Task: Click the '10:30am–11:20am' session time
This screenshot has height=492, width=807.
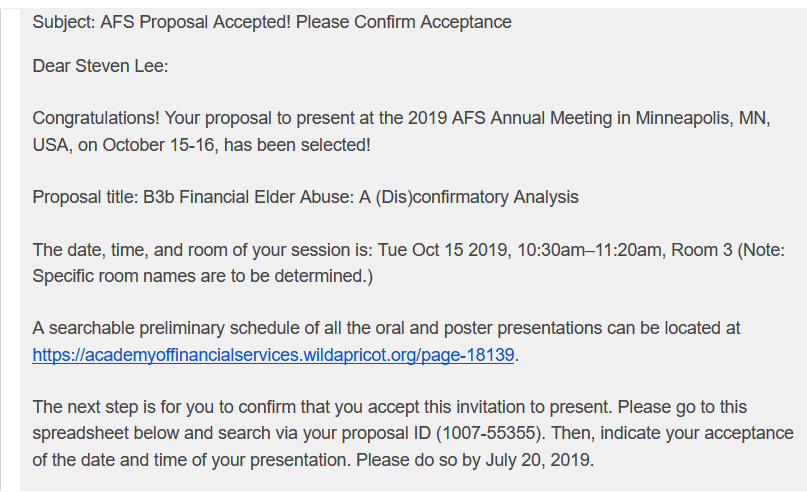Action: 589,250
